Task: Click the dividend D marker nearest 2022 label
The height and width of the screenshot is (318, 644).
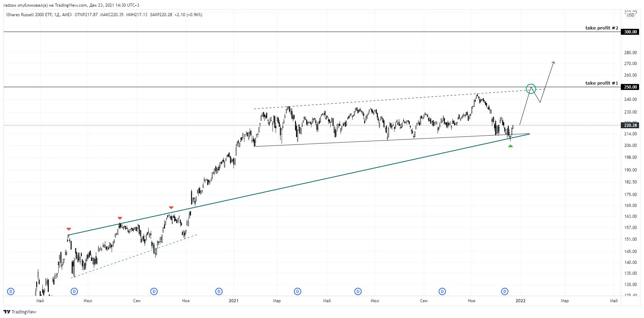Action: coord(505,291)
